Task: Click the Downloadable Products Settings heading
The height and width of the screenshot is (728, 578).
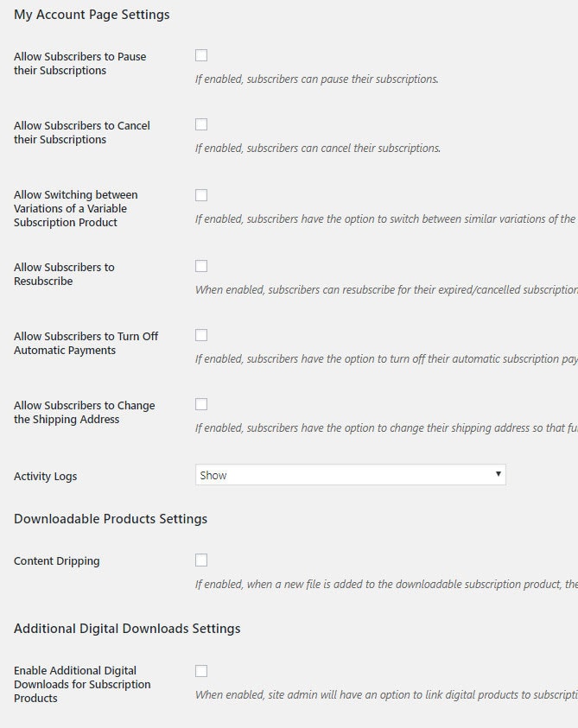Action: pyautogui.click(x=111, y=519)
